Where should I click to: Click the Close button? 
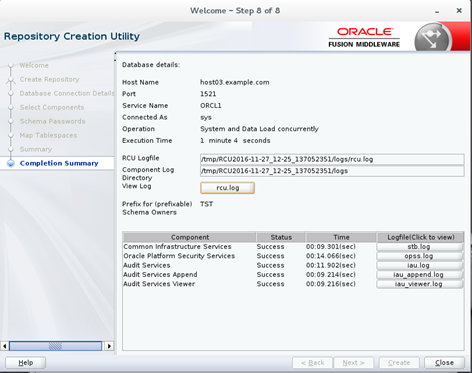point(444,363)
